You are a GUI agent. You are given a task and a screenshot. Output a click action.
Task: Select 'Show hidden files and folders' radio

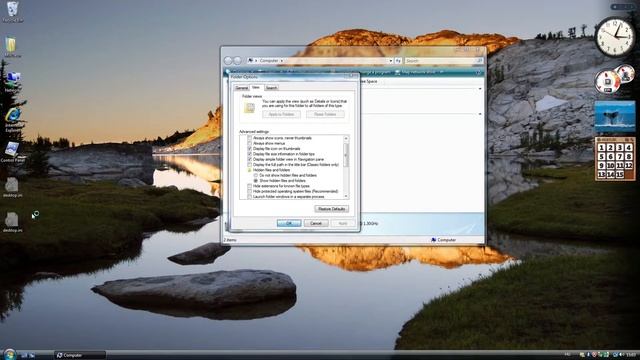[256, 181]
